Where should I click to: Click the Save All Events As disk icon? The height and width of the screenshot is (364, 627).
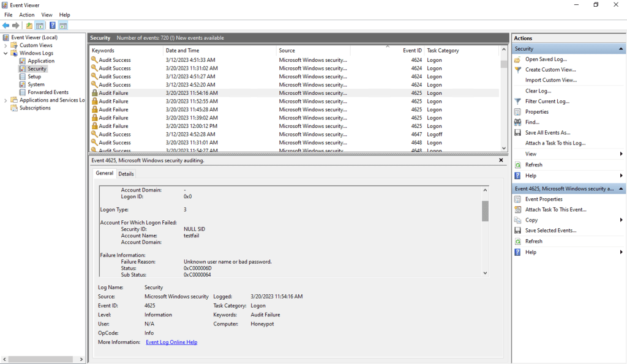pos(517,133)
